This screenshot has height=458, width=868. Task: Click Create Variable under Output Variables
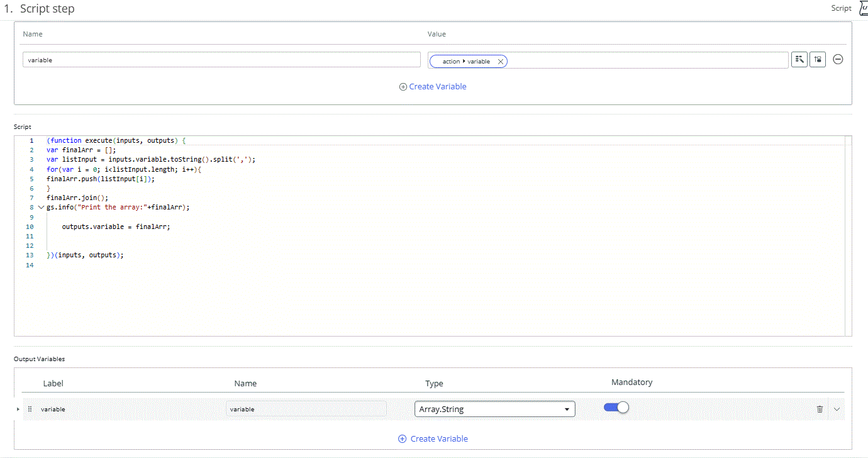[433, 438]
